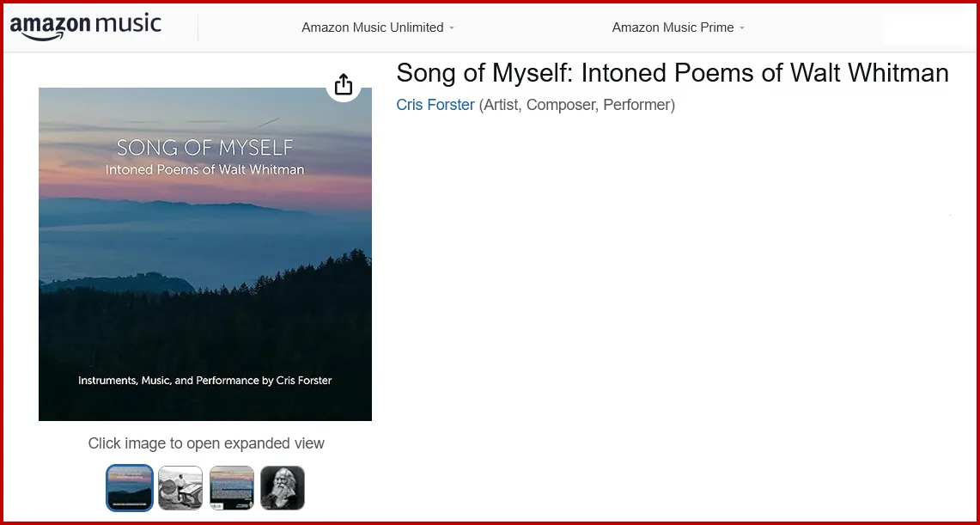Open the Cris Forster artist link
The image size is (980, 525).
click(x=435, y=105)
